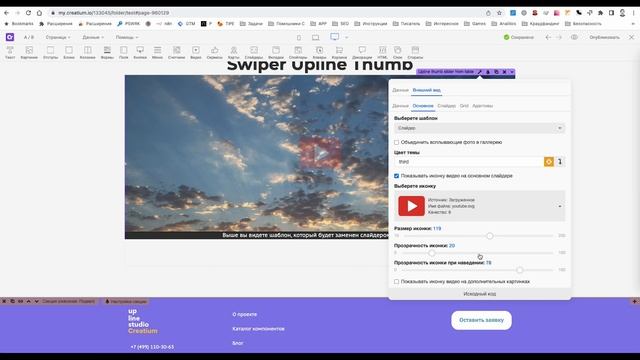Click the wrench settings icon on widget bar
This screenshot has width=640, height=360.
point(480,72)
